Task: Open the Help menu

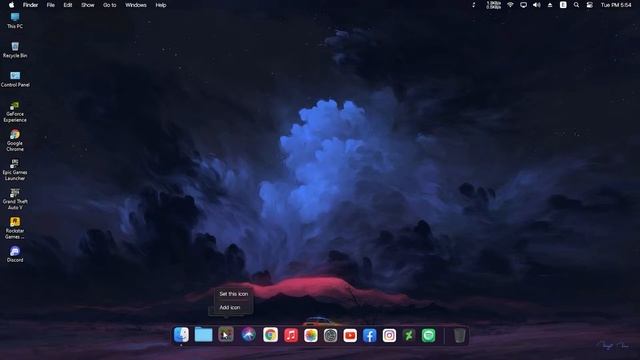Action: coord(161,5)
